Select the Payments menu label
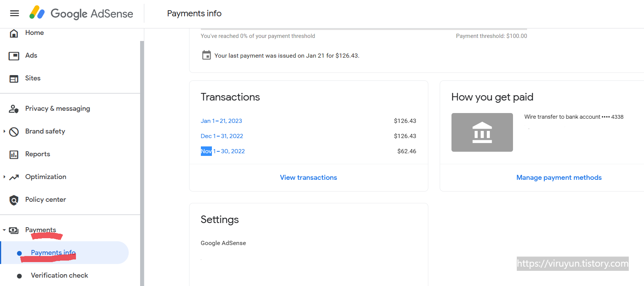The image size is (644, 286). 41,230
